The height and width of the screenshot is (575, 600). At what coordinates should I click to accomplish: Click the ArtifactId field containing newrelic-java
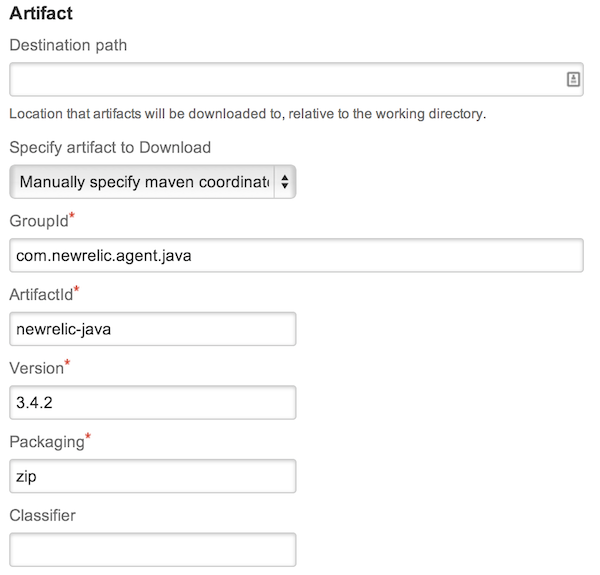pos(153,329)
